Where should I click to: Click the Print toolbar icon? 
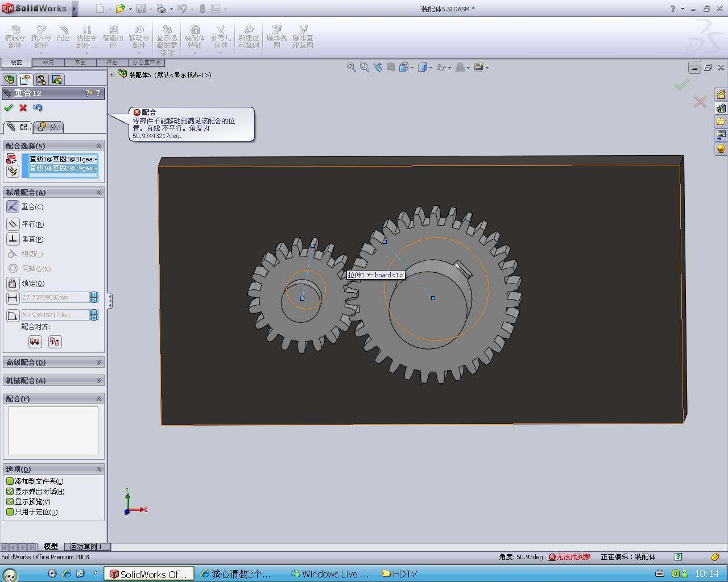point(161,9)
